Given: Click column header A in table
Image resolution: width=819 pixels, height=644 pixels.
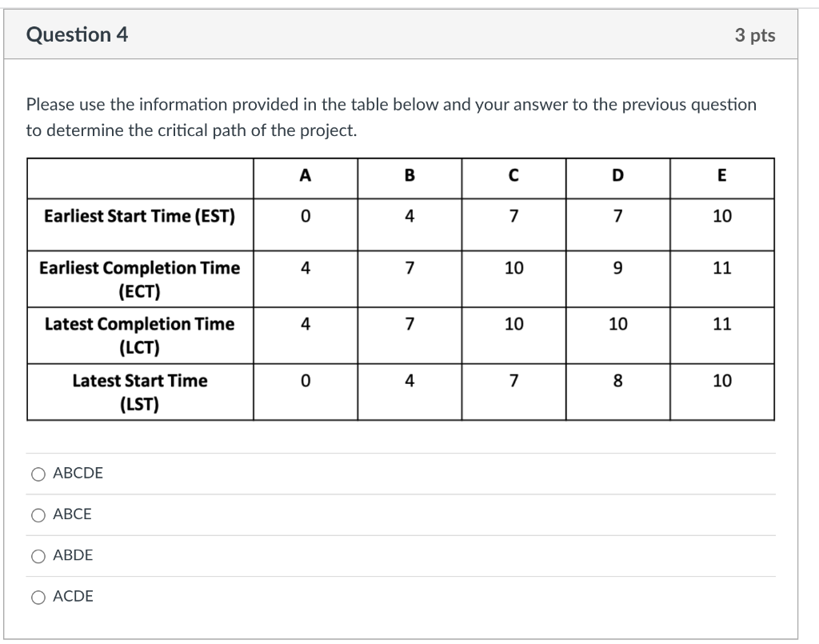Looking at the screenshot, I should pos(306,178).
